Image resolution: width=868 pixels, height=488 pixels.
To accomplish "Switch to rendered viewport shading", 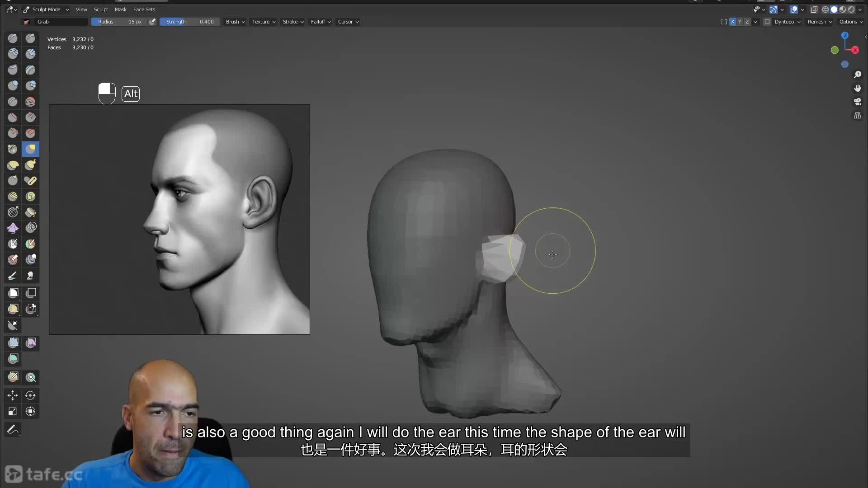I will 851,9.
